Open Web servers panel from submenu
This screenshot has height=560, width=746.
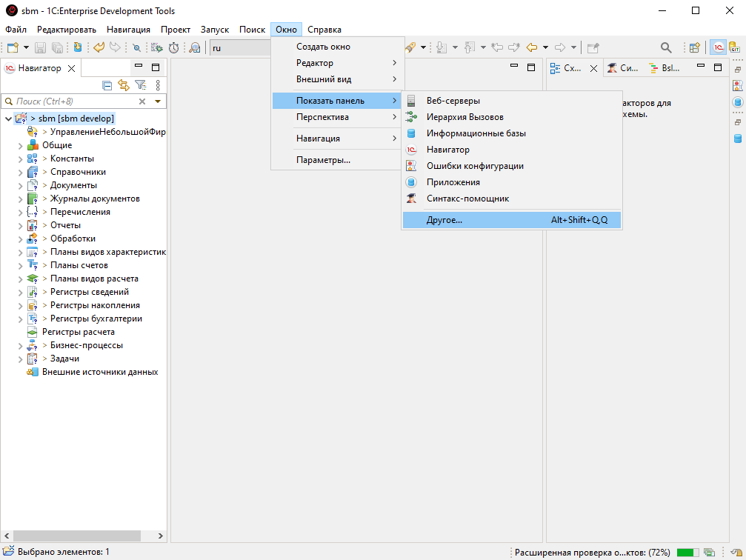pos(453,101)
